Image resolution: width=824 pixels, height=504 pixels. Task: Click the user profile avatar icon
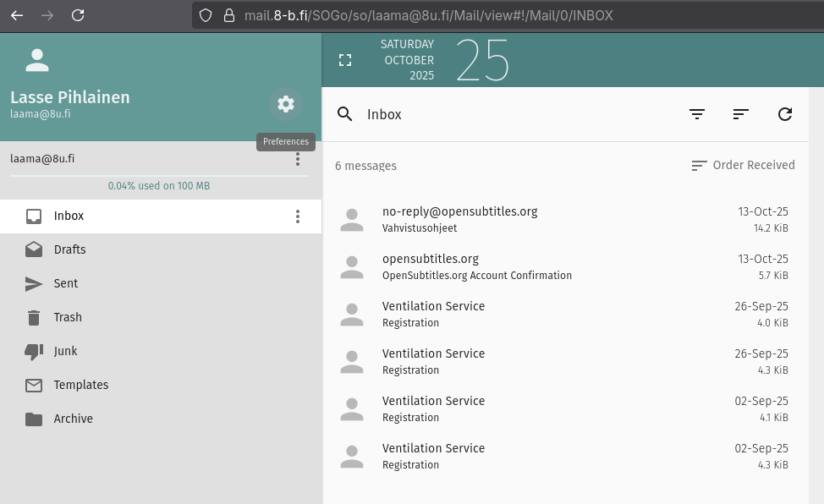click(37, 60)
